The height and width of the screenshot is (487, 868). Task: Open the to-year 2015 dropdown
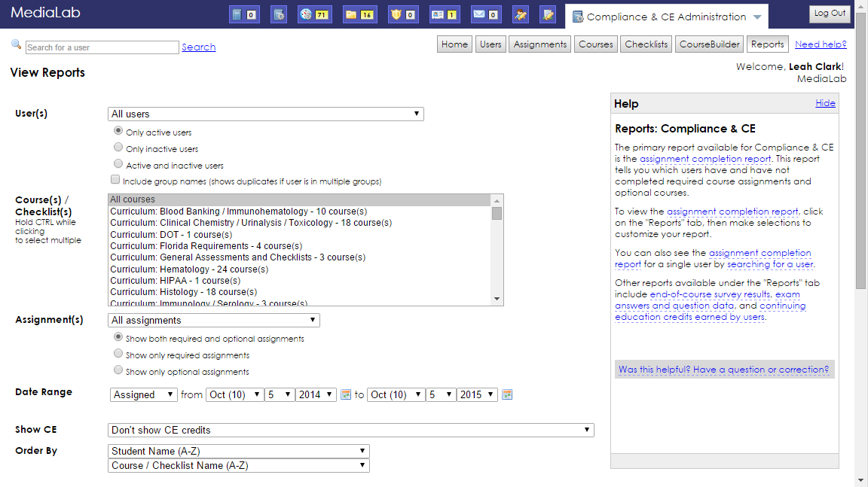click(477, 394)
